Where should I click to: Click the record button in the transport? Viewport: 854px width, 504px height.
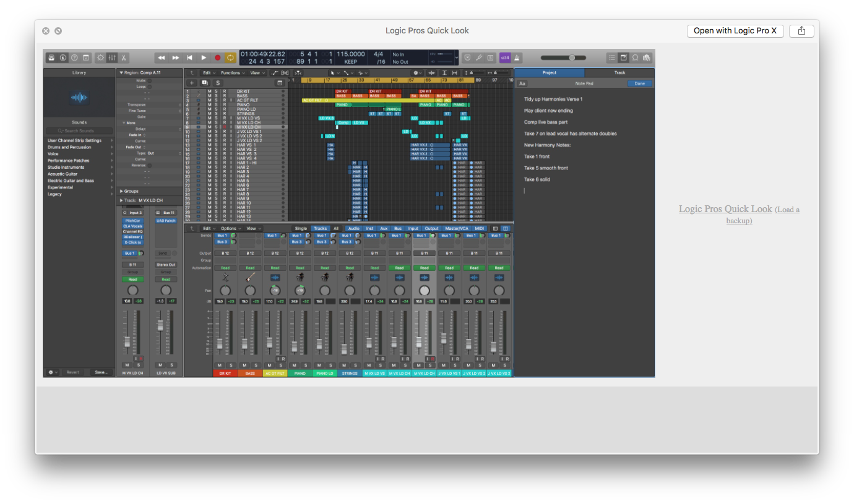(x=218, y=57)
